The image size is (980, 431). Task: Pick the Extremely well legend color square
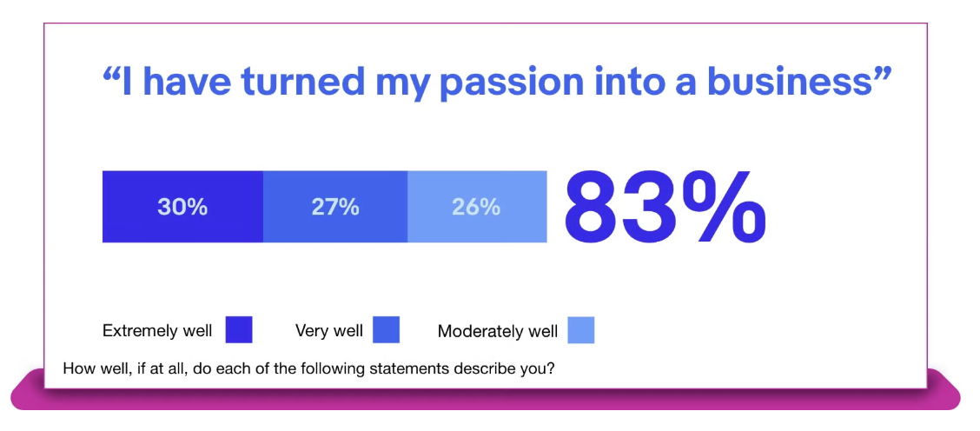pyautogui.click(x=239, y=330)
